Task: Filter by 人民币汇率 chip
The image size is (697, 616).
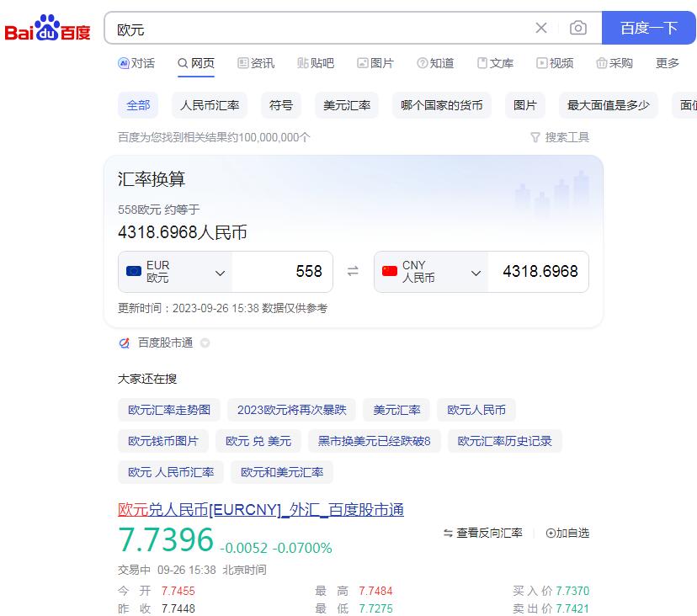Action: click(210, 105)
